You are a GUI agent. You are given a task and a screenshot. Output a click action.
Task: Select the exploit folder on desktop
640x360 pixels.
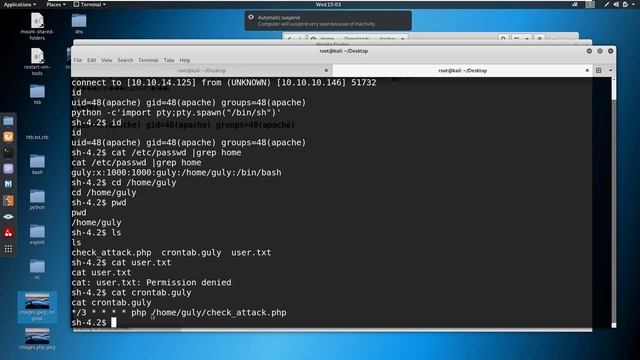(37, 235)
